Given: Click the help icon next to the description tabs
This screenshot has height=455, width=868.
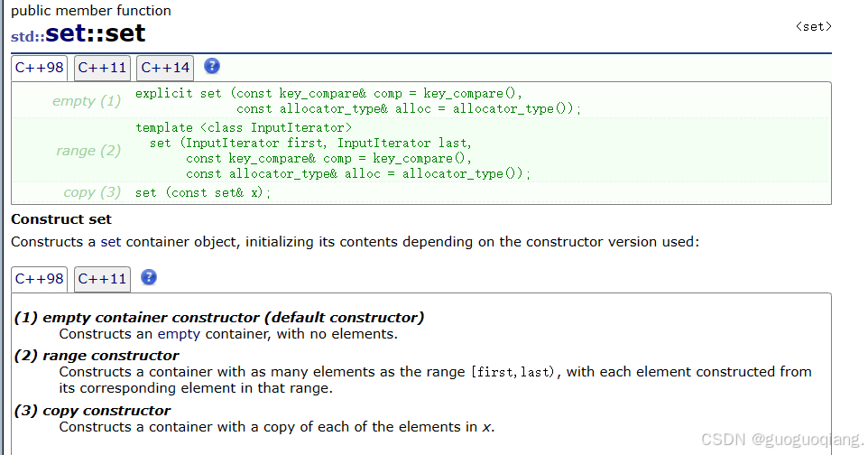Looking at the screenshot, I should pos(149,277).
